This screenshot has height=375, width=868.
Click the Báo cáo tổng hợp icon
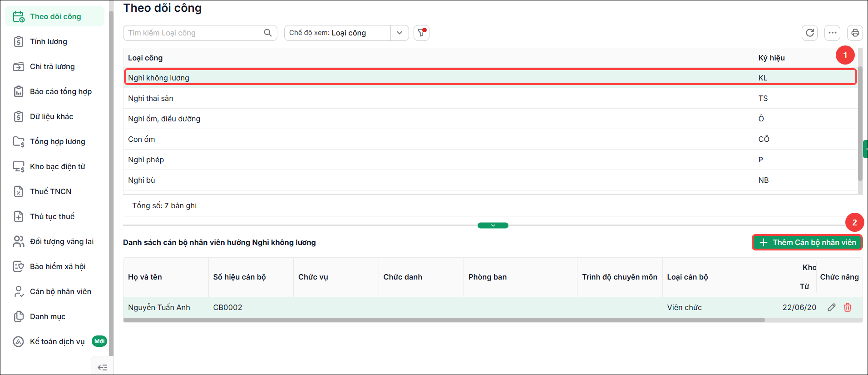pyautogui.click(x=19, y=91)
